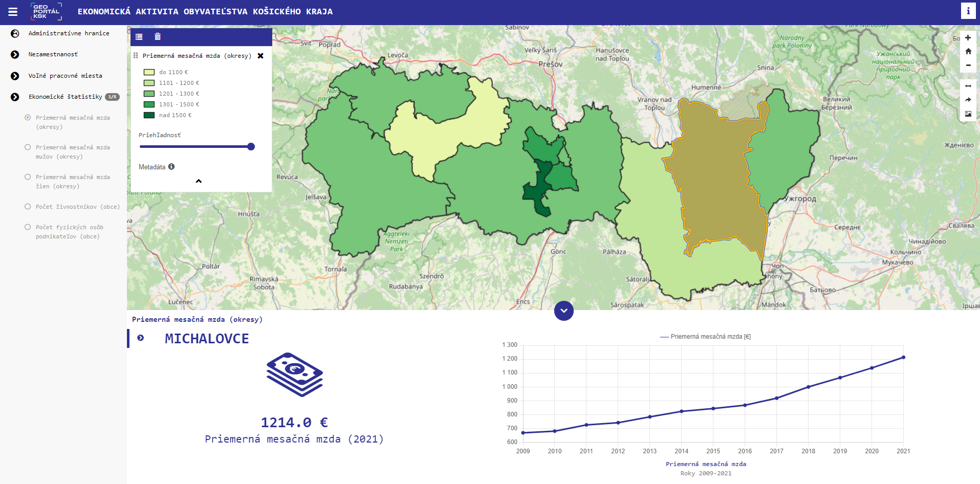The height and width of the screenshot is (484, 980).
Task: Select Priemerná mesačná mzda (okresy) radio
Action: pyautogui.click(x=28, y=118)
